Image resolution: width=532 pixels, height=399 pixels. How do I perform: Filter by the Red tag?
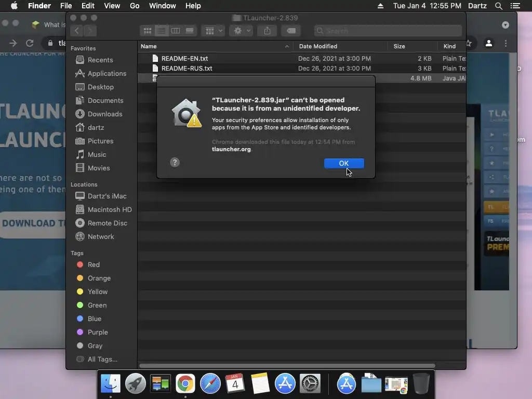(94, 264)
